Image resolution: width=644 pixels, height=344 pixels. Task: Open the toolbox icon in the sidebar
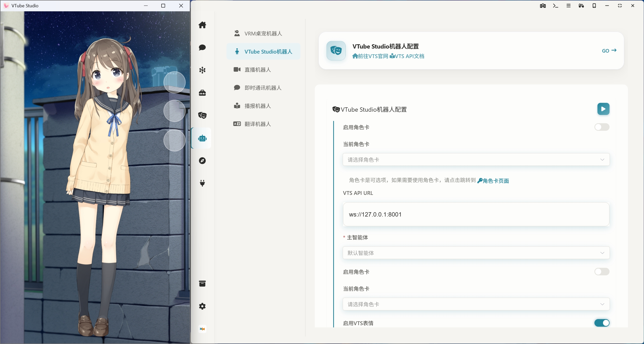pyautogui.click(x=202, y=93)
